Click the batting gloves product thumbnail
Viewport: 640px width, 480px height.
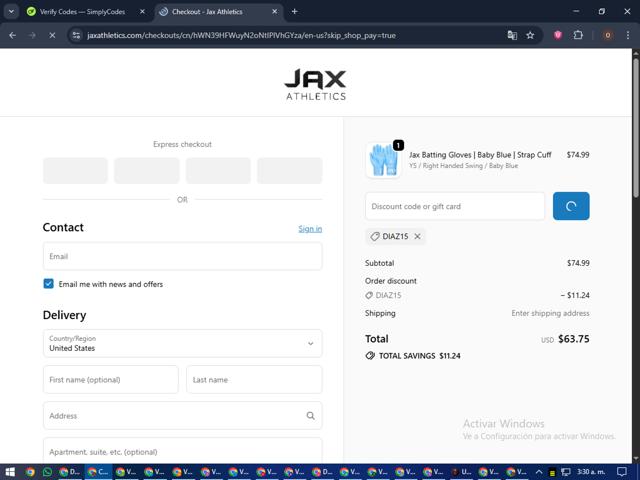(383, 160)
